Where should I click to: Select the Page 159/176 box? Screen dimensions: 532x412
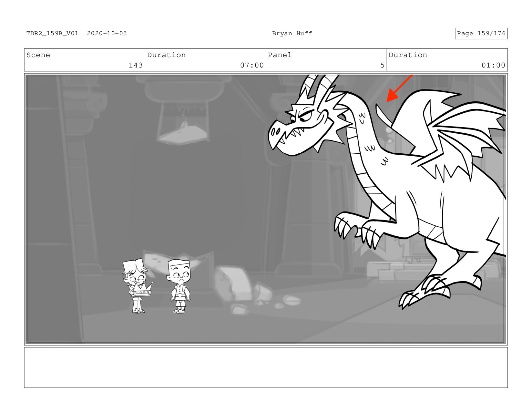pos(481,34)
